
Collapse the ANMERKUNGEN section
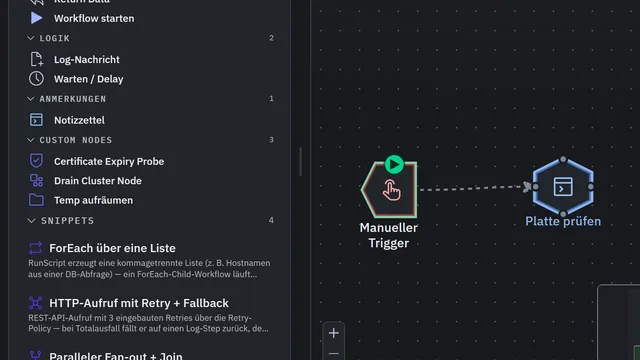coord(31,99)
